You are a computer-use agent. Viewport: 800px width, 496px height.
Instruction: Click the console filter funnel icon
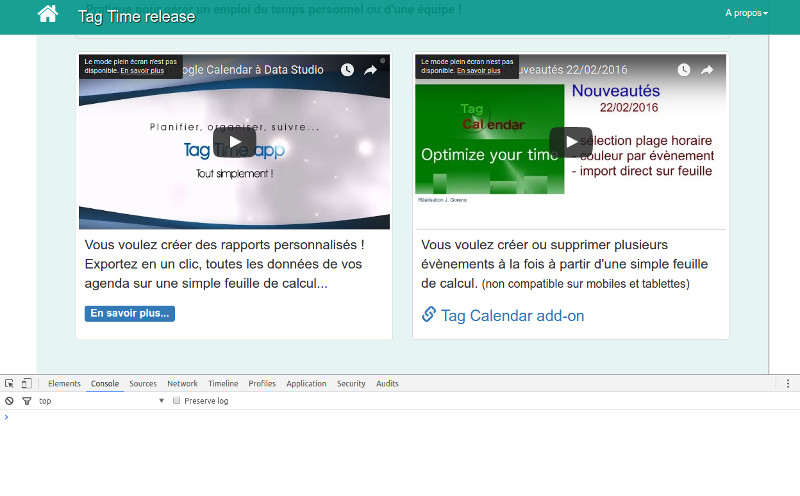(x=27, y=401)
